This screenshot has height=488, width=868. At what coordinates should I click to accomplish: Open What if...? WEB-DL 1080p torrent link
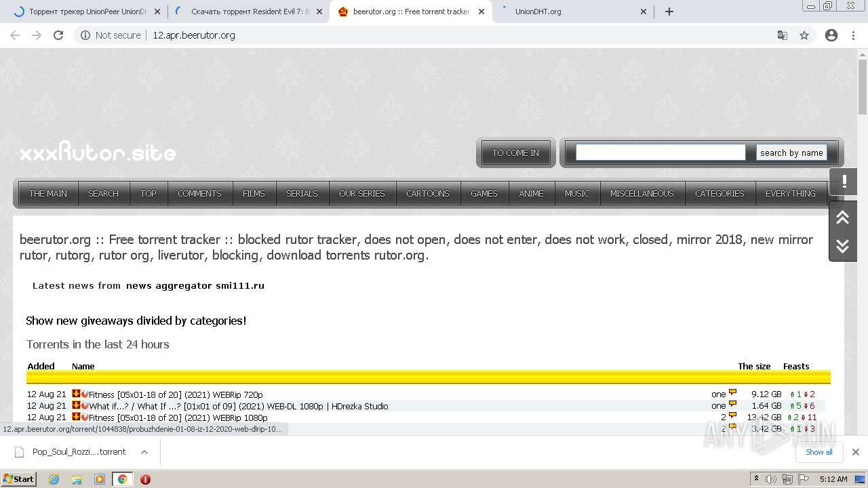pos(239,406)
